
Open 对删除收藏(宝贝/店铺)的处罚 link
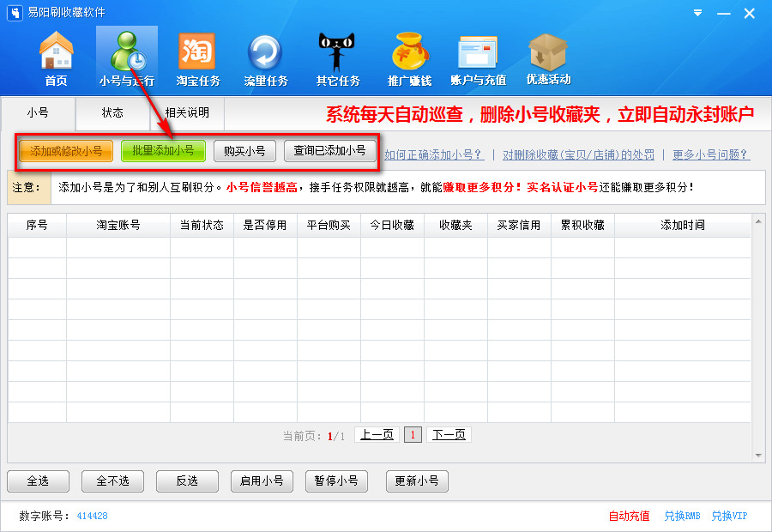[x=578, y=154]
